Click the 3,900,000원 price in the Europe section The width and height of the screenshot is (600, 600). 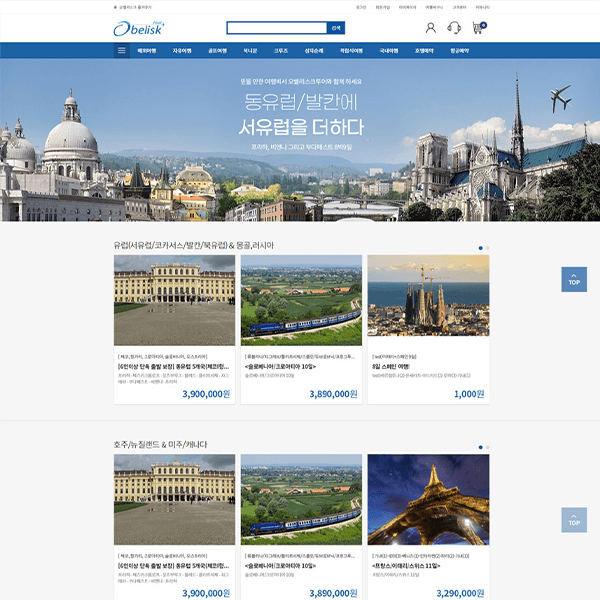click(206, 394)
